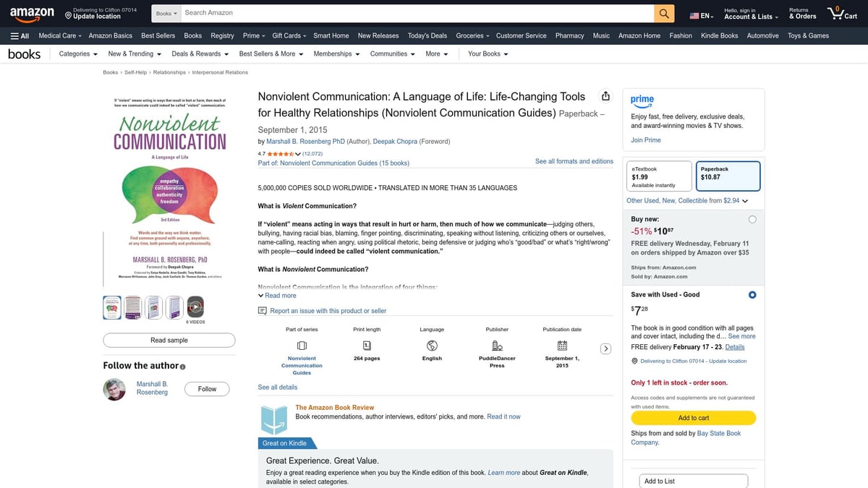Toggle Follow for Marshall B. Rosenberg
This screenshot has height=488, width=868.
tap(207, 388)
